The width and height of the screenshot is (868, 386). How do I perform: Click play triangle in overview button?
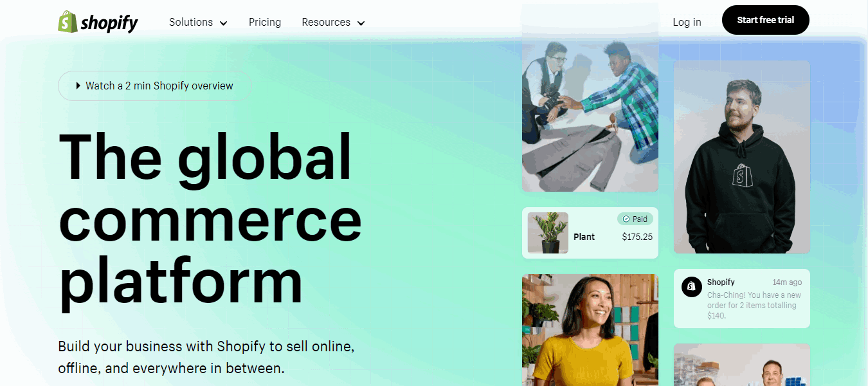[x=78, y=86]
